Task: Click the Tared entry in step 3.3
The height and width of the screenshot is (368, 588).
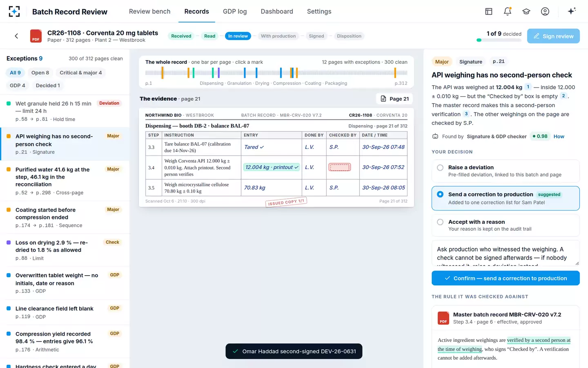Action: coord(254,147)
